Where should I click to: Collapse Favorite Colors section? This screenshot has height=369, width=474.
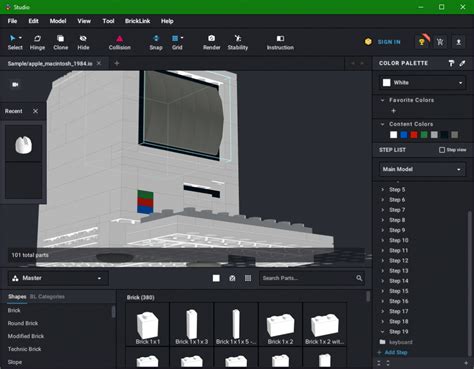[382, 100]
